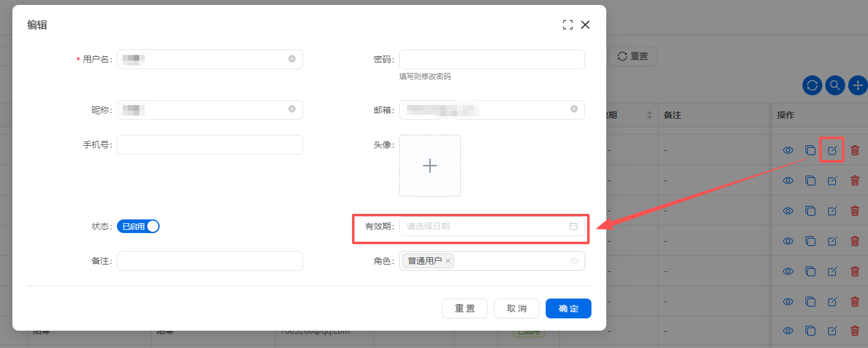Open the 有效期 date picker
The width and height of the screenshot is (868, 348).
tap(491, 226)
